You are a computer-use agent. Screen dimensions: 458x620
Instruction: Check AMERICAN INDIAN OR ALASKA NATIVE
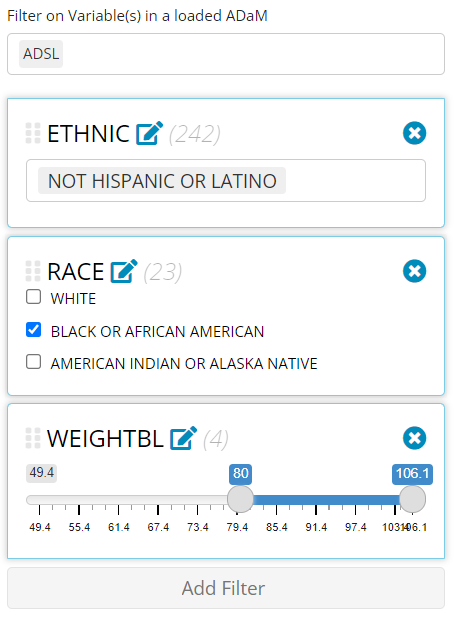(34, 361)
